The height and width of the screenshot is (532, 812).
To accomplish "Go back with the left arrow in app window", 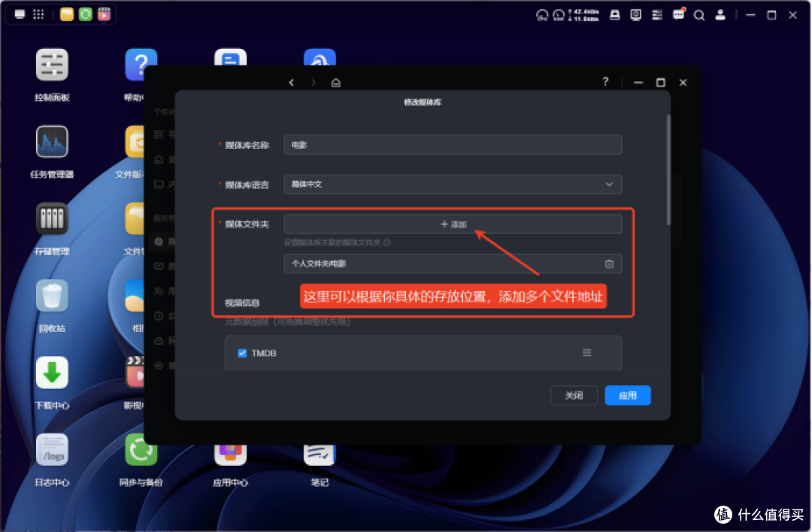I will tap(292, 83).
